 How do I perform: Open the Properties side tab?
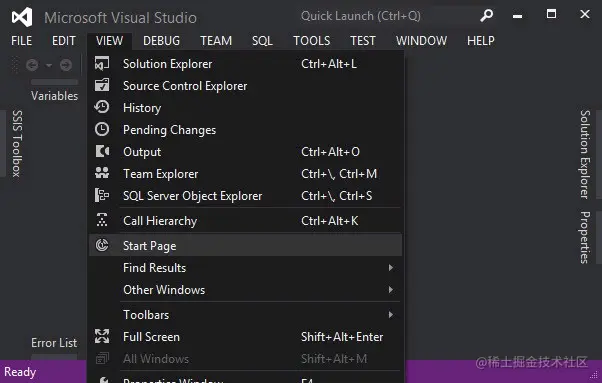(585, 237)
